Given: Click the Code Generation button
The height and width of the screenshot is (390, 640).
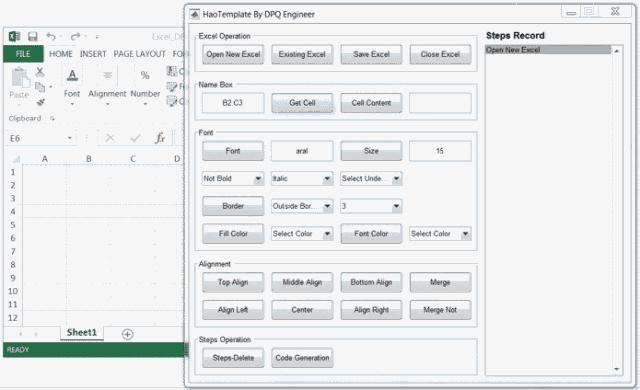Looking at the screenshot, I should click(x=302, y=358).
